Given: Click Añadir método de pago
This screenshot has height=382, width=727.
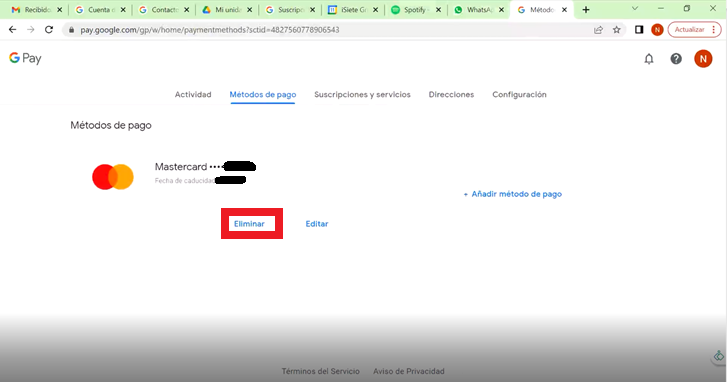Looking at the screenshot, I should [x=513, y=194].
